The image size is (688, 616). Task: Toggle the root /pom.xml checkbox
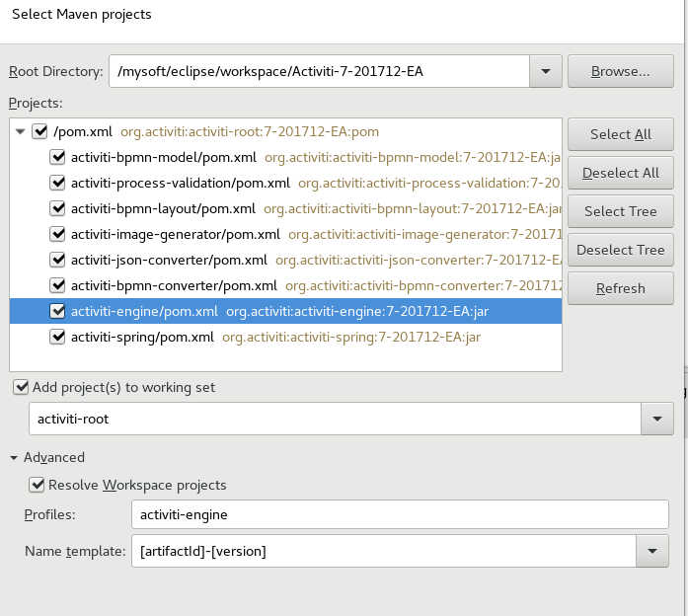coord(39,130)
